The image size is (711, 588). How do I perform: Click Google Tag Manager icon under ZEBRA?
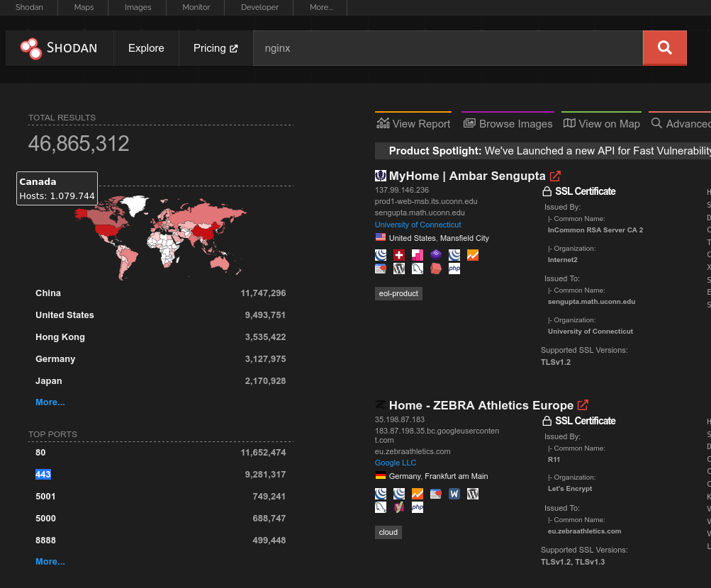[x=436, y=494]
